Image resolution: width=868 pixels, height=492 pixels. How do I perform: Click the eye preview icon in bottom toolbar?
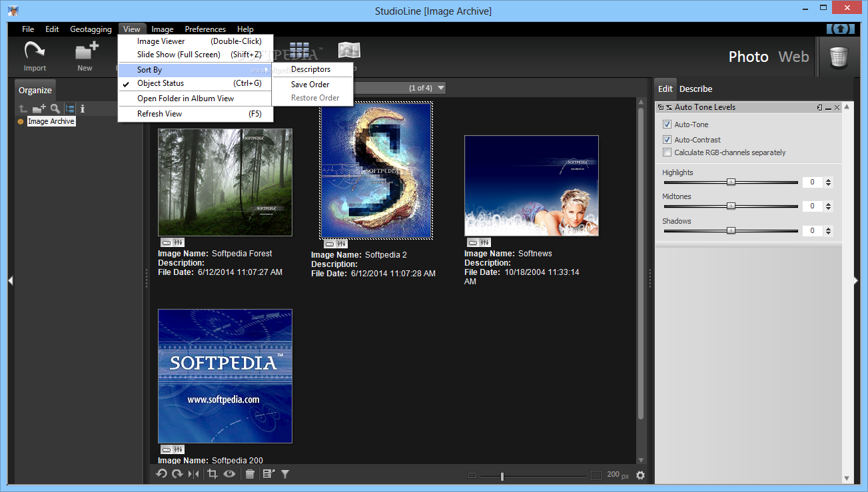[229, 474]
